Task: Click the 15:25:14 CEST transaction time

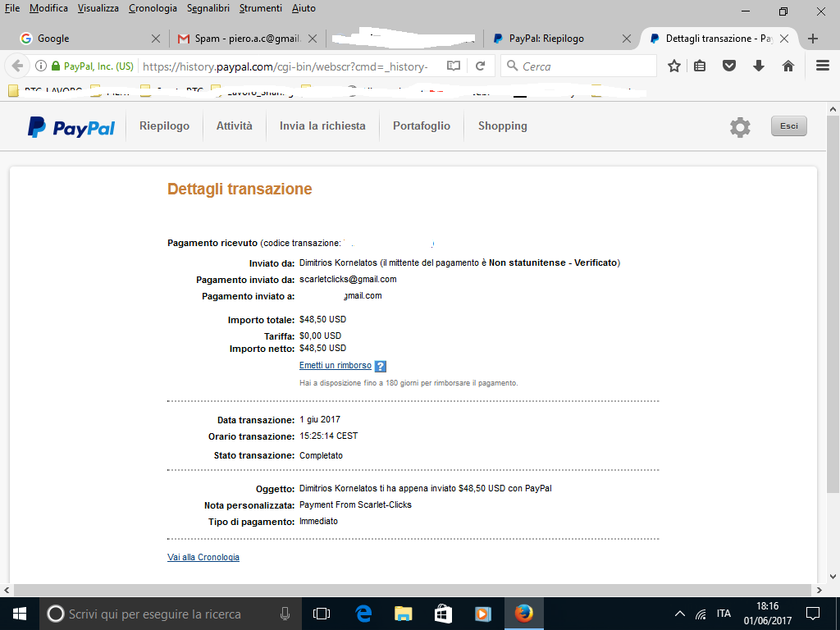Action: [328, 436]
